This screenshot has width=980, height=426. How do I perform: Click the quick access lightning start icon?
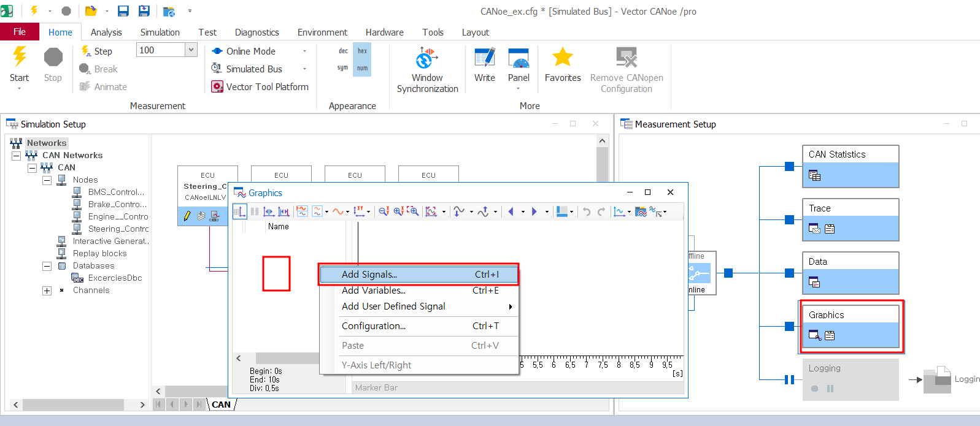[x=34, y=10]
